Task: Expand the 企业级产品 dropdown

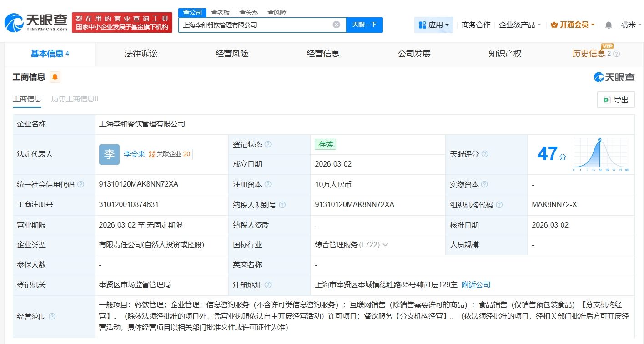Action: coord(520,25)
